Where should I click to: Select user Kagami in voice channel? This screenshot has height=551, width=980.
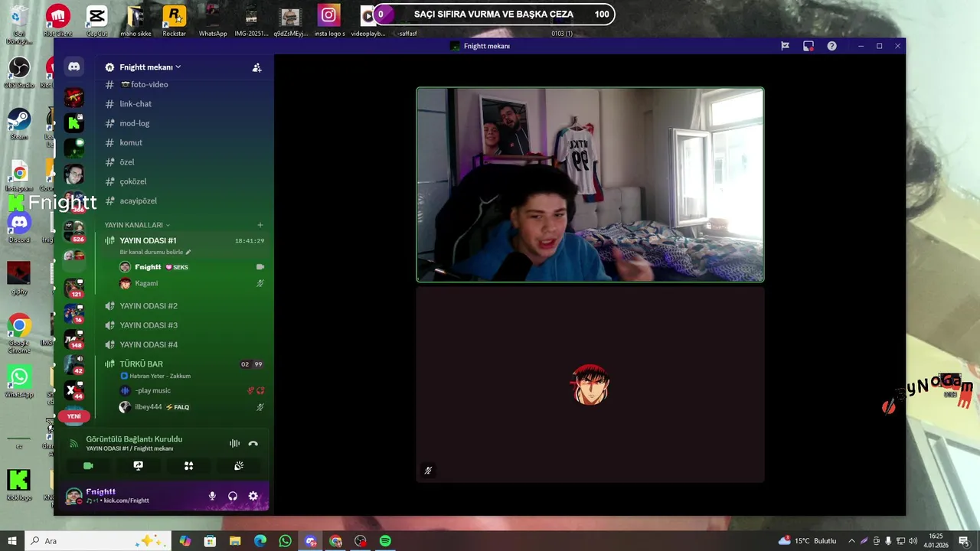pos(146,283)
